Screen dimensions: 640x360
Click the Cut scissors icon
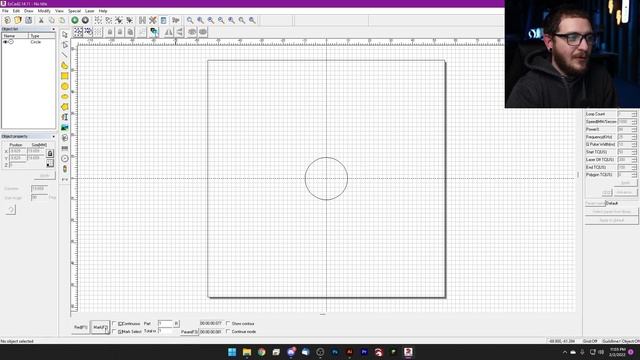(x=41, y=20)
